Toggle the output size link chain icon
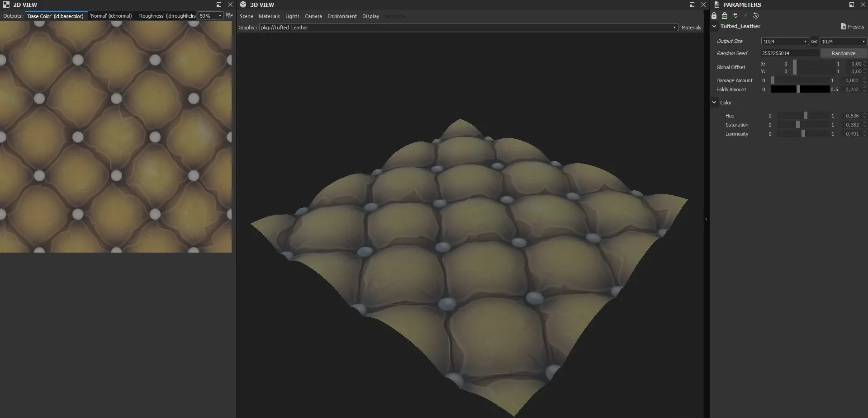 click(814, 41)
